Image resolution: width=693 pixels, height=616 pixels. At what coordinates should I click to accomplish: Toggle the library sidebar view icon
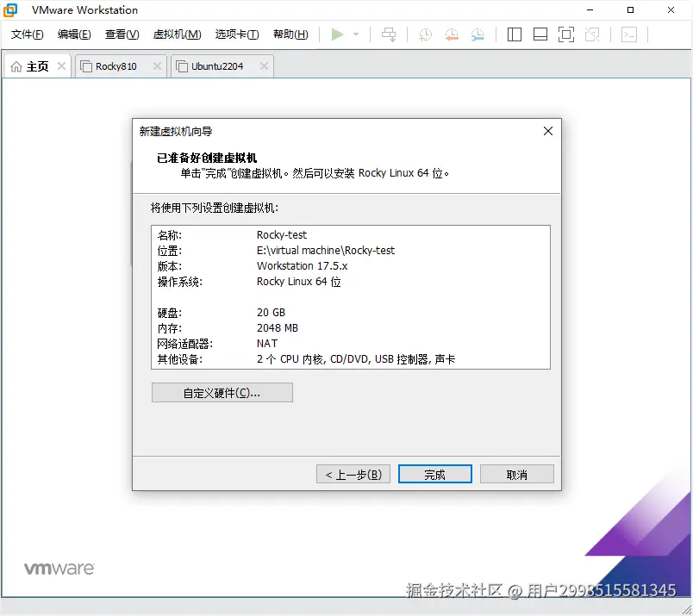(x=514, y=34)
